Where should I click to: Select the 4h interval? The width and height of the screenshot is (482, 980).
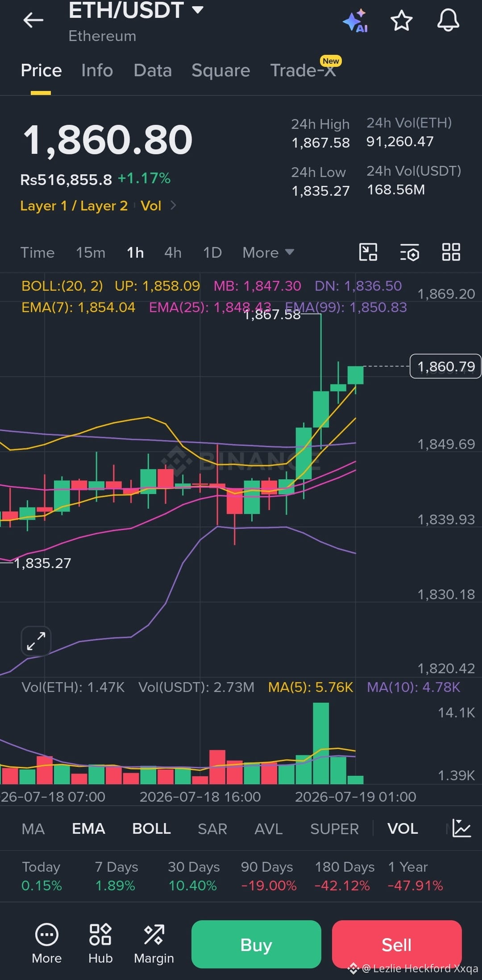(173, 252)
